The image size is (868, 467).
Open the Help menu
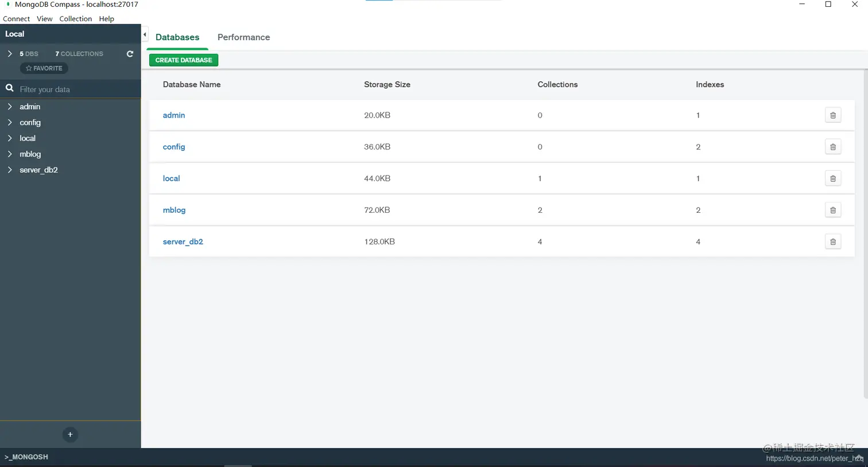click(106, 19)
